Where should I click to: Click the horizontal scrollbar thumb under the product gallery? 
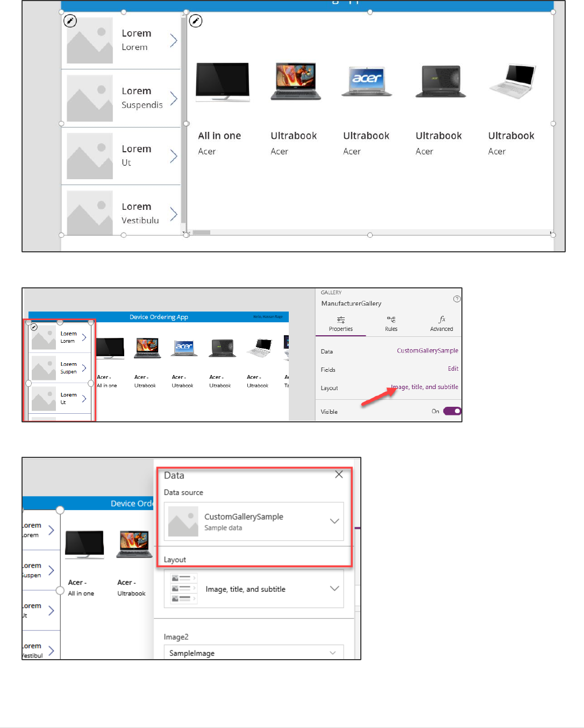coord(202,232)
